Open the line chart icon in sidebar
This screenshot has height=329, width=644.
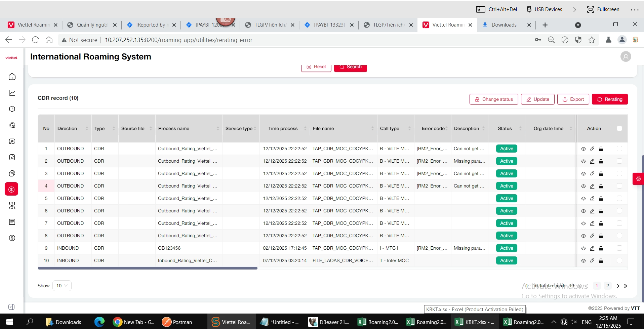12,93
